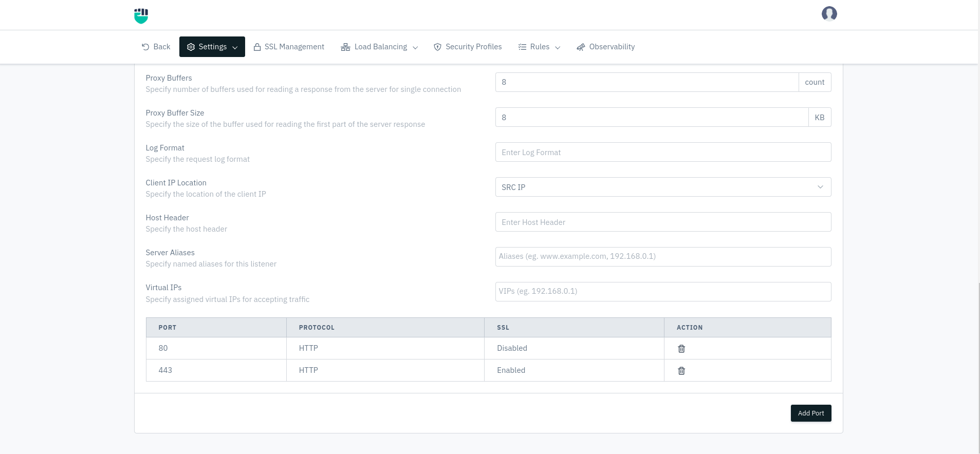The width and height of the screenshot is (980, 454).
Task: Click the Virtual IPs input
Action: [x=663, y=292]
